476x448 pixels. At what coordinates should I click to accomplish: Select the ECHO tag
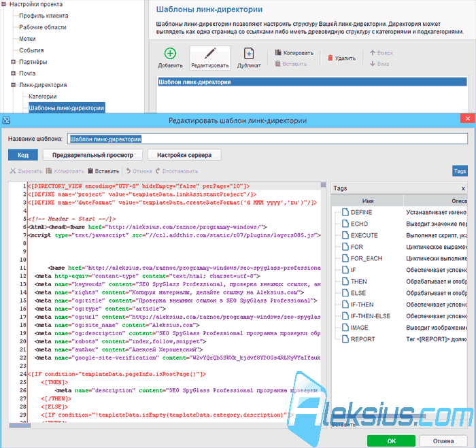point(359,224)
